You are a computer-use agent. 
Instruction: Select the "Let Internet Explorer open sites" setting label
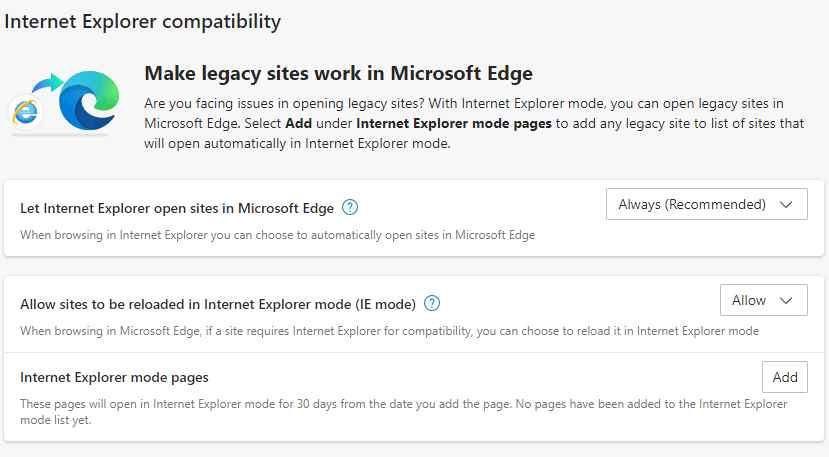[x=177, y=208]
